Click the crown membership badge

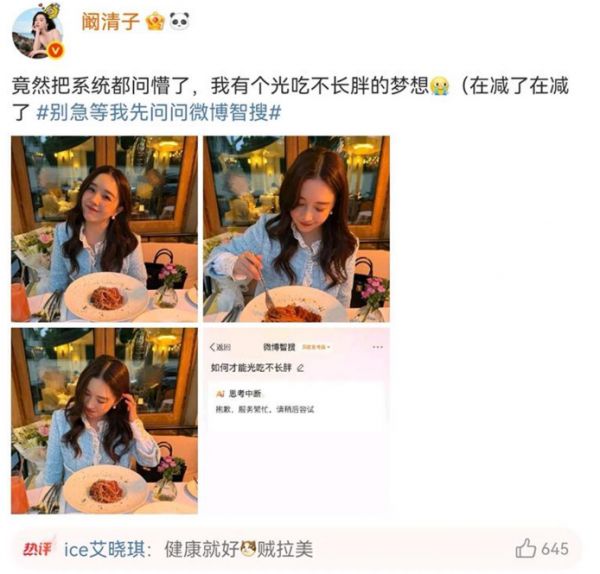(155, 21)
